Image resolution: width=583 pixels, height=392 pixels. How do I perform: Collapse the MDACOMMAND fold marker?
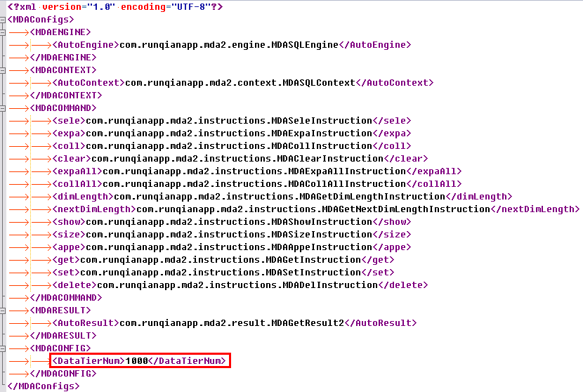point(2,108)
